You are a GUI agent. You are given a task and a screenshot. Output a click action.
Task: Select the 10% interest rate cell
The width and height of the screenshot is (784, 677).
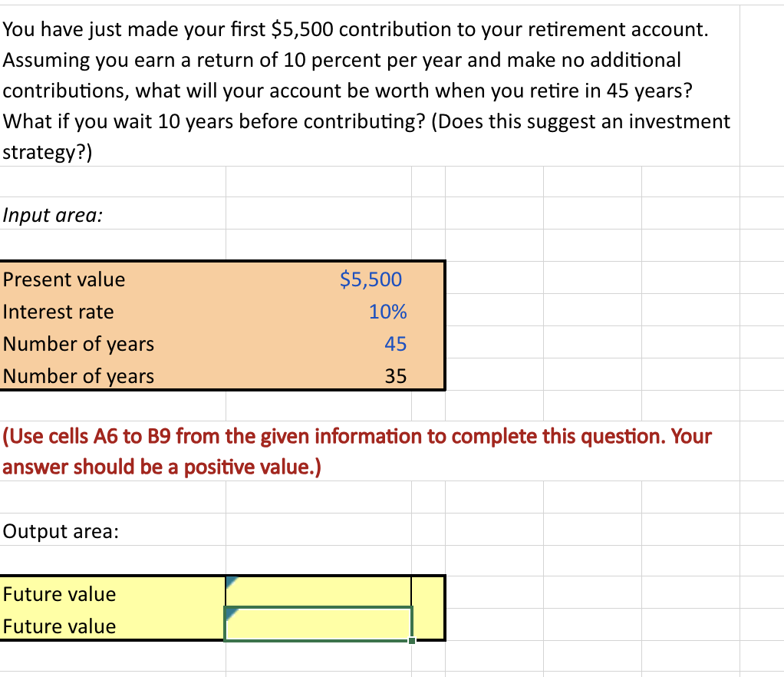click(318, 311)
